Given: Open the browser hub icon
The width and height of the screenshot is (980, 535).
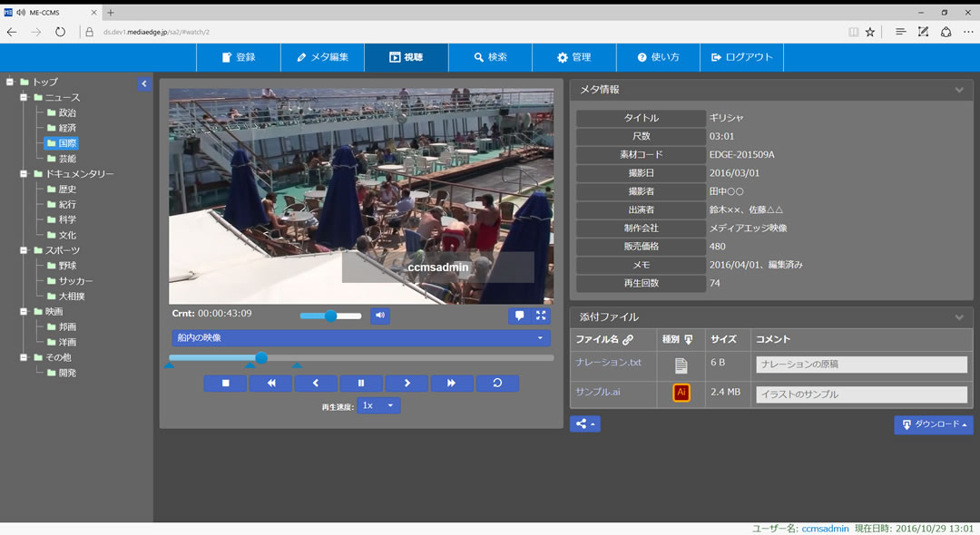Looking at the screenshot, I should [x=900, y=32].
